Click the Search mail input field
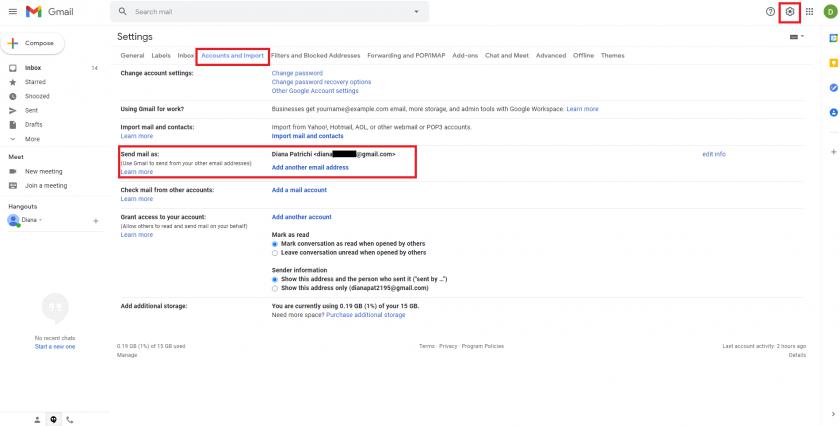Viewport: 840px width, 426px height. point(271,11)
